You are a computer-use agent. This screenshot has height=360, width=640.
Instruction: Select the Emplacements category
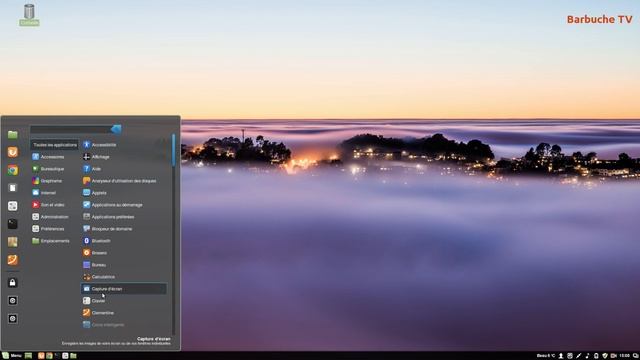click(x=51, y=241)
